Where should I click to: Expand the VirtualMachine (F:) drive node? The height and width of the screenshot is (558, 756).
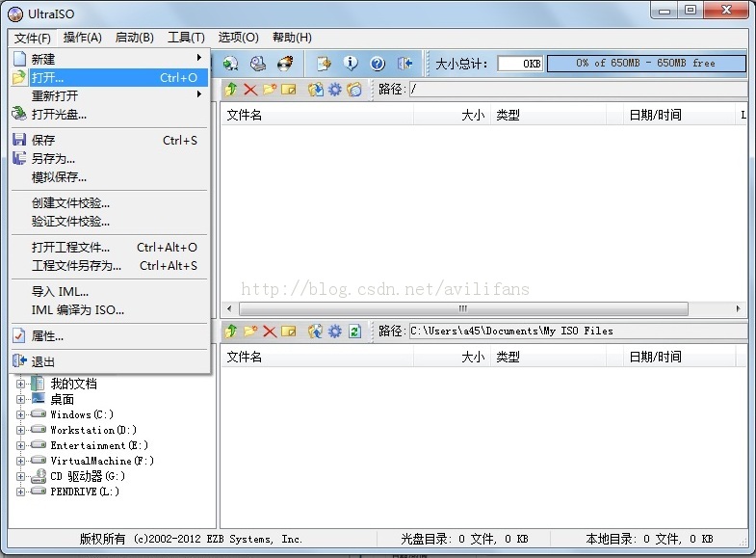click(21, 461)
